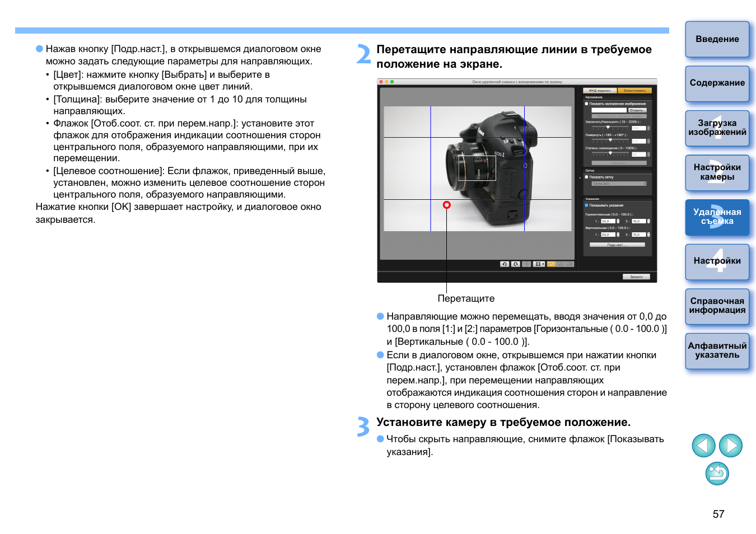Image resolution: width=756 pixels, height=534 pixels.
Task: Go to chapter 3 'Удаленная съемка'
Action: [x=717, y=217]
